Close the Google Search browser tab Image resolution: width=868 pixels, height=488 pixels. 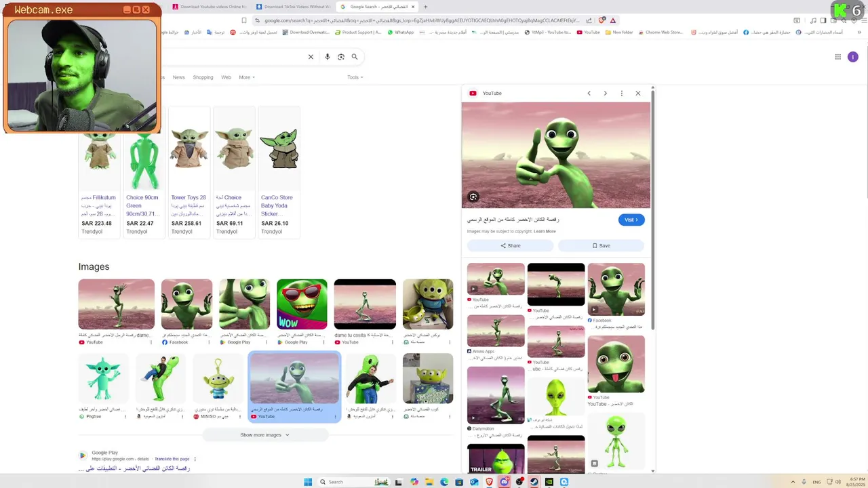tap(413, 7)
